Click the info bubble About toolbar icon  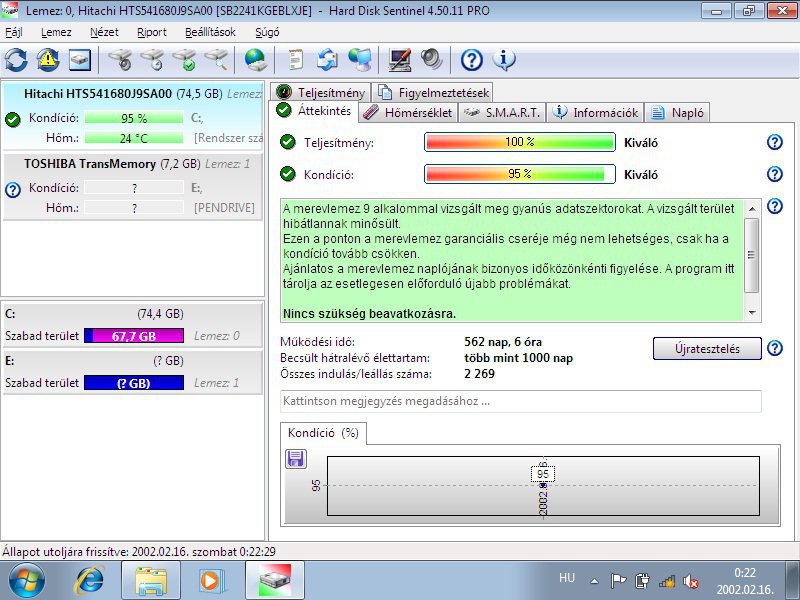(x=504, y=60)
